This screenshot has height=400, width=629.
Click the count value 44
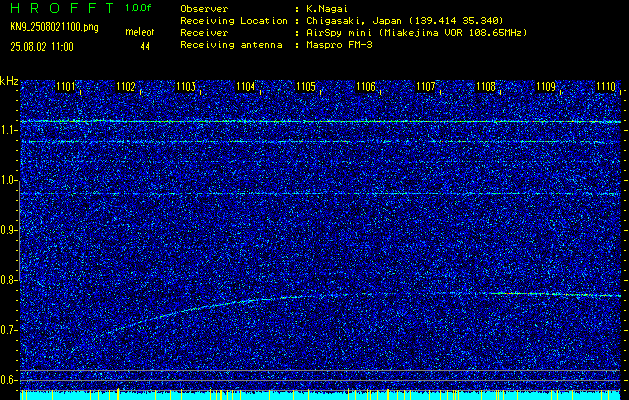(145, 47)
